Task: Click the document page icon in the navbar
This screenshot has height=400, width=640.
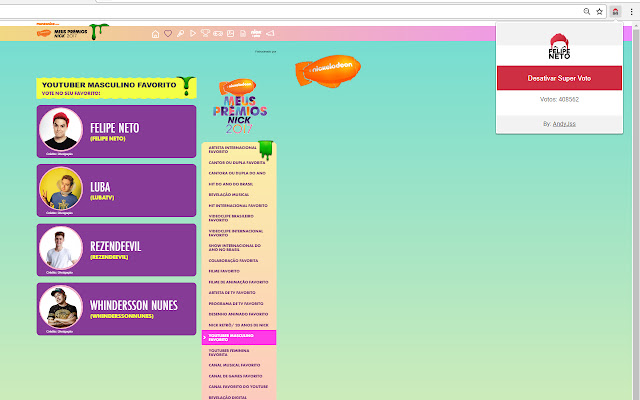Action: pyautogui.click(x=243, y=33)
